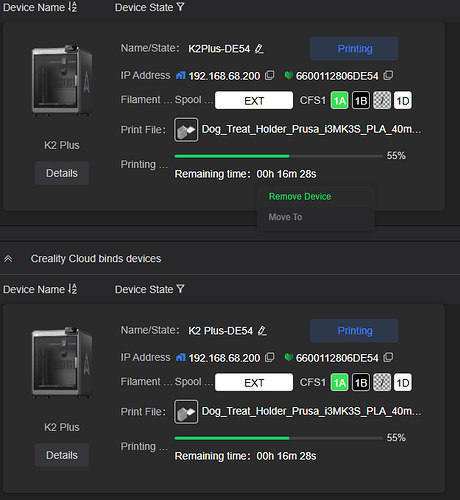Click IP 192.168.68.200 in Creality Cloud card
The image size is (460, 500).
pyautogui.click(x=224, y=358)
